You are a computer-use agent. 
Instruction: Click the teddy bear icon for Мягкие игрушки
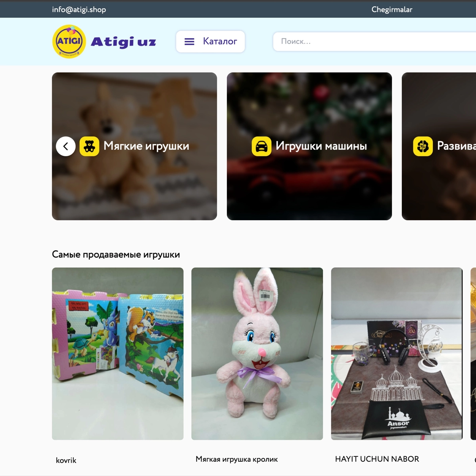(x=89, y=146)
